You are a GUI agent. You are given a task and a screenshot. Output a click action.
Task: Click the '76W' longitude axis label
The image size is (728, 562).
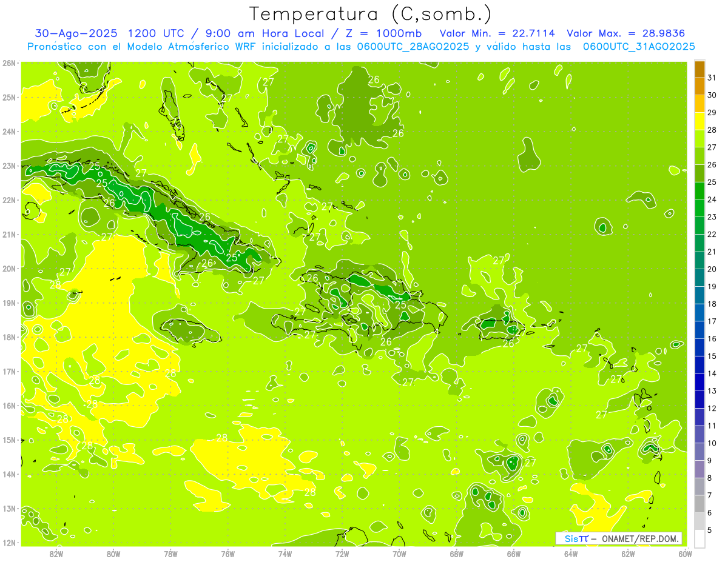tap(227, 554)
